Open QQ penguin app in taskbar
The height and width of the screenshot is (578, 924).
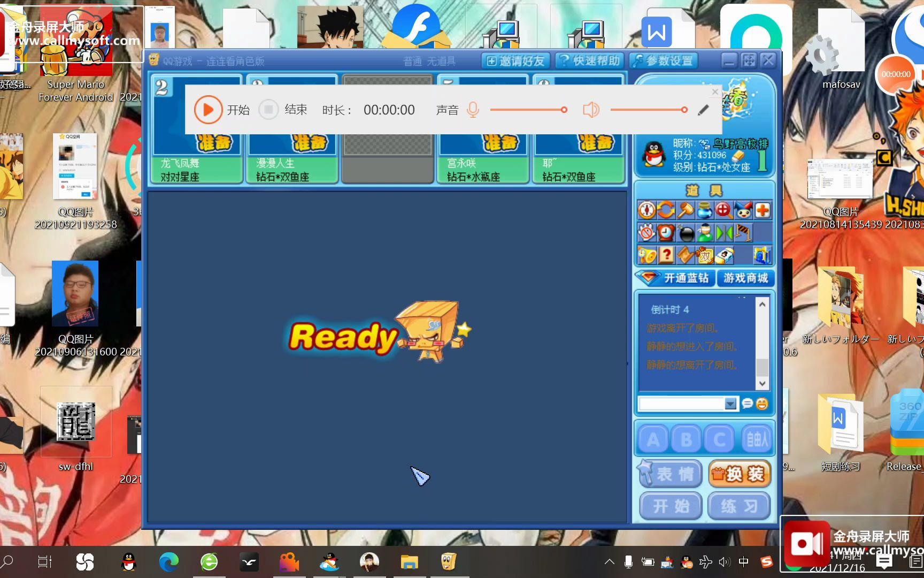coord(129,561)
